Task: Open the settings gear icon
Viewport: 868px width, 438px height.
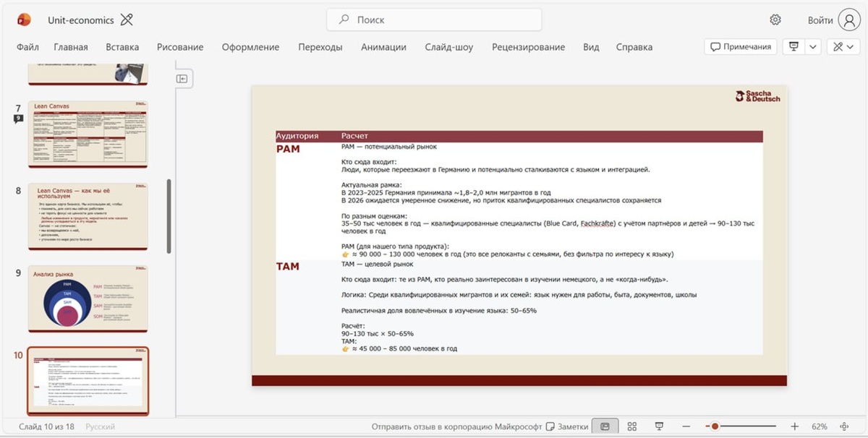Action: click(775, 20)
